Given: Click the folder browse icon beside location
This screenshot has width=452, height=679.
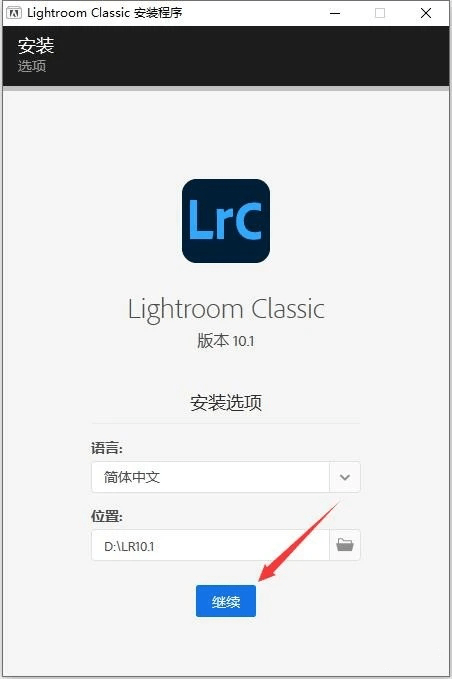Looking at the screenshot, I should click(x=345, y=545).
